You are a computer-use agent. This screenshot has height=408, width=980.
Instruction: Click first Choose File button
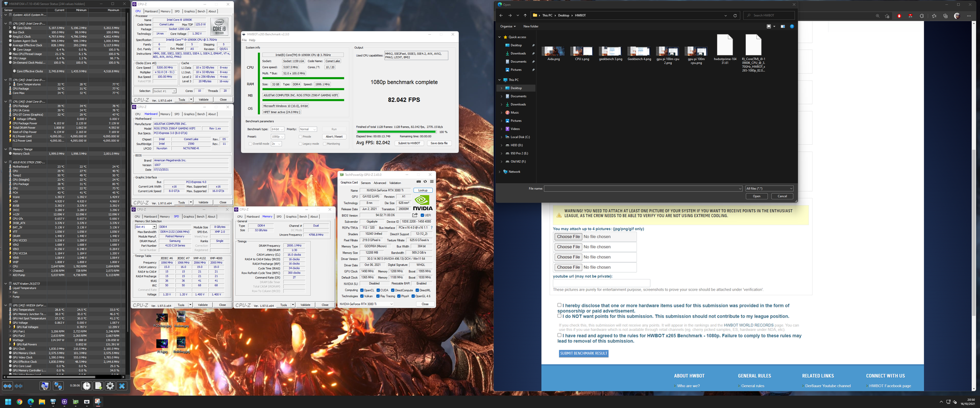coord(568,237)
